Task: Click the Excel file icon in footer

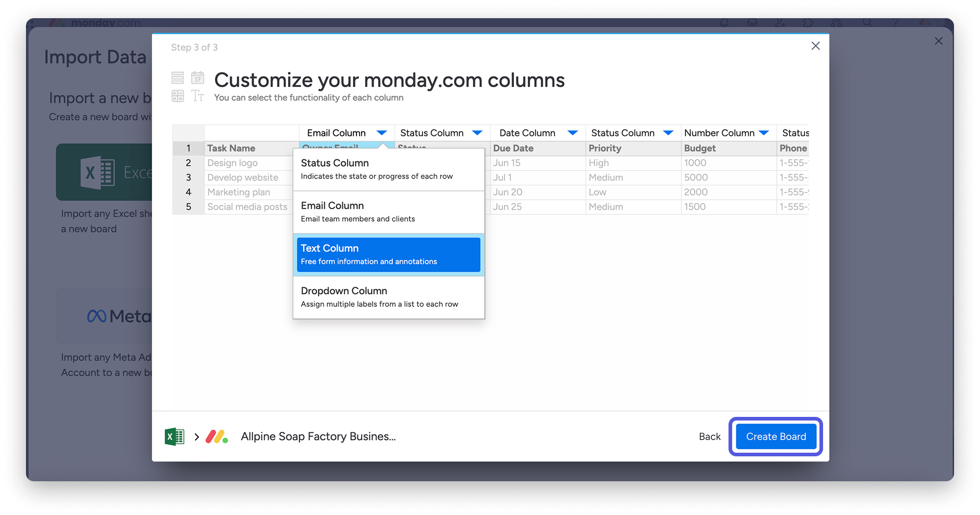Action: pos(175,437)
